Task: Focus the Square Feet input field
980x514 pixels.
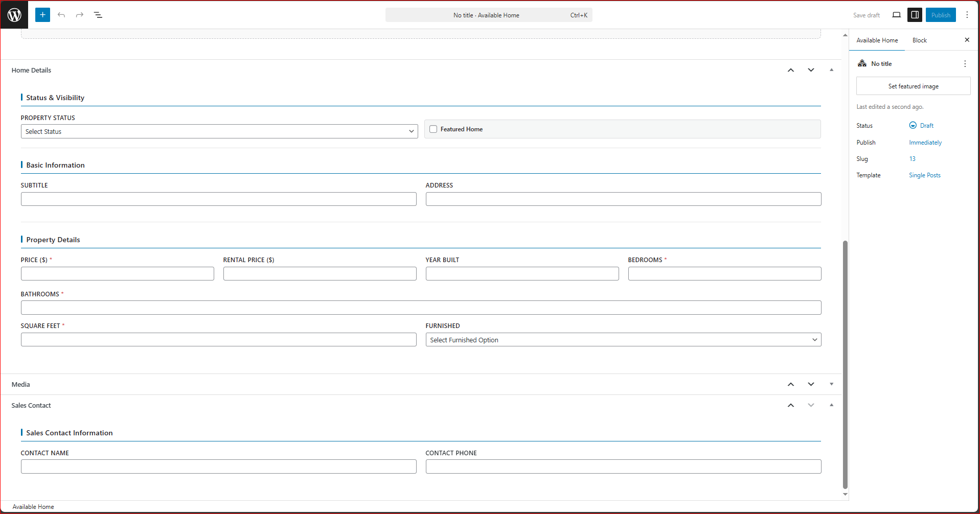Action: point(218,340)
